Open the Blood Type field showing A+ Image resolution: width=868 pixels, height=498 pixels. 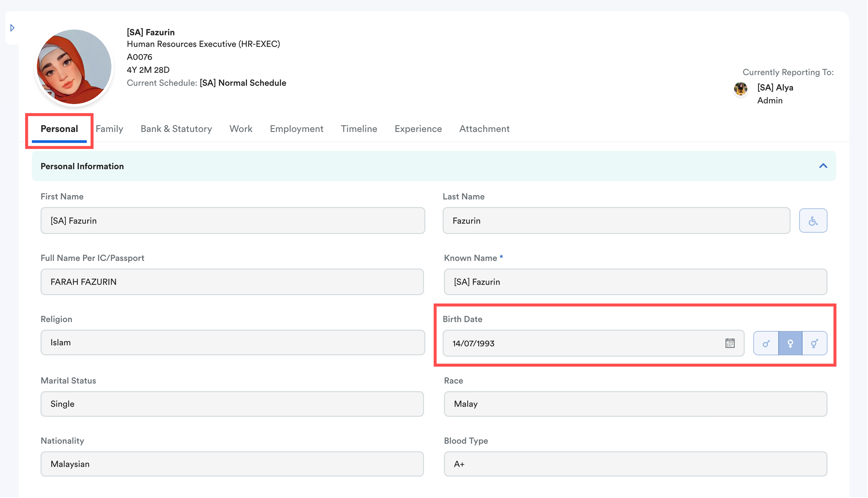tap(635, 464)
